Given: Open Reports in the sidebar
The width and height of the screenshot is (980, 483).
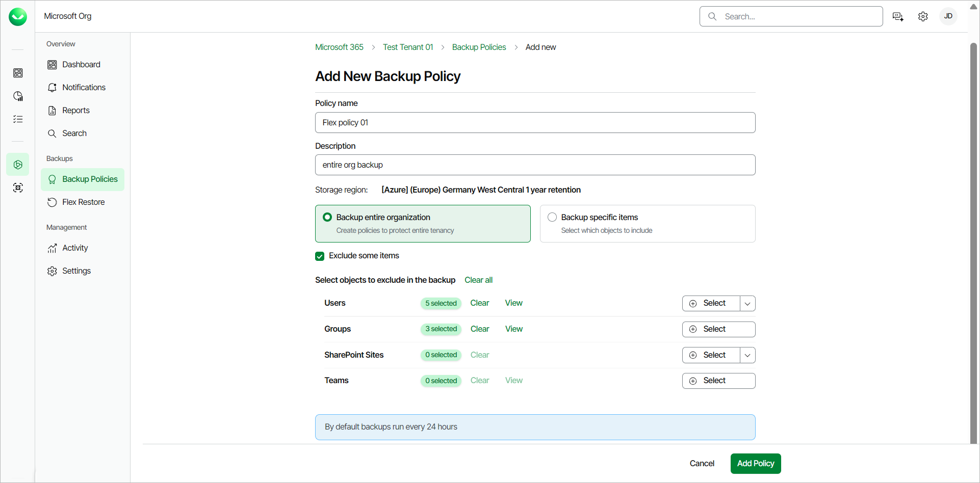Looking at the screenshot, I should point(83,111).
